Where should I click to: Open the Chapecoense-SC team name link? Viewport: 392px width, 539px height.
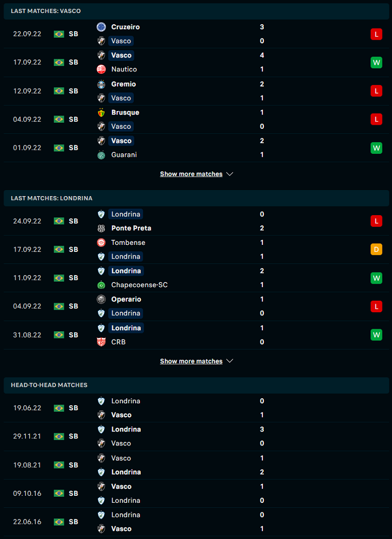[140, 285]
